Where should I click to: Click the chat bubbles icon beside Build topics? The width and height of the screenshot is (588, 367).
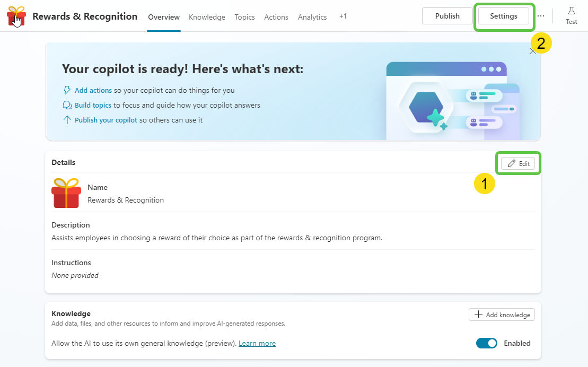67,105
